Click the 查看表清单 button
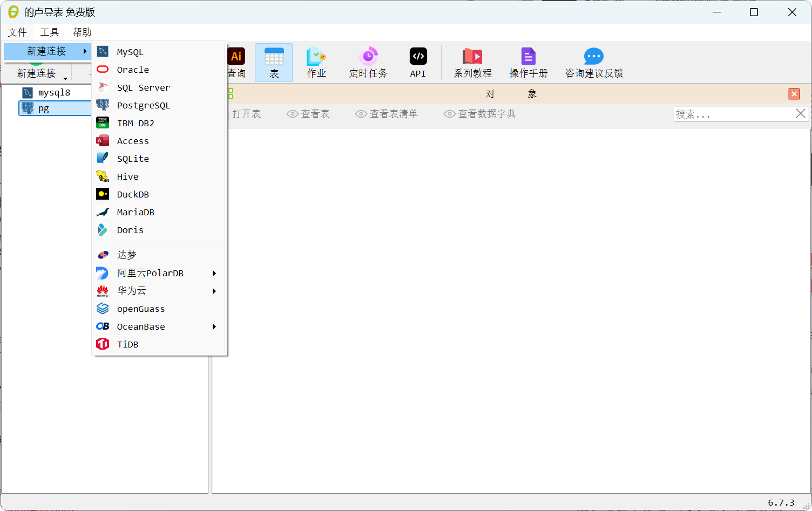Viewport: 812px width, 511px height. point(387,114)
